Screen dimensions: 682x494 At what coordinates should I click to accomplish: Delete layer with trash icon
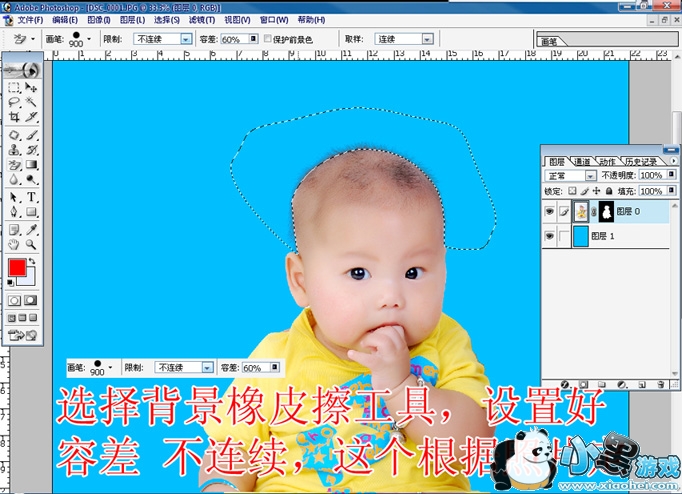point(660,384)
